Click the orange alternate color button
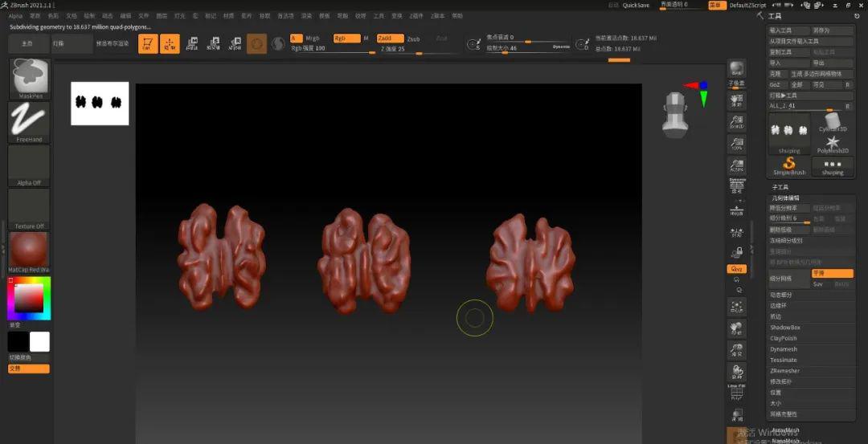The height and width of the screenshot is (444, 868). (x=29, y=369)
